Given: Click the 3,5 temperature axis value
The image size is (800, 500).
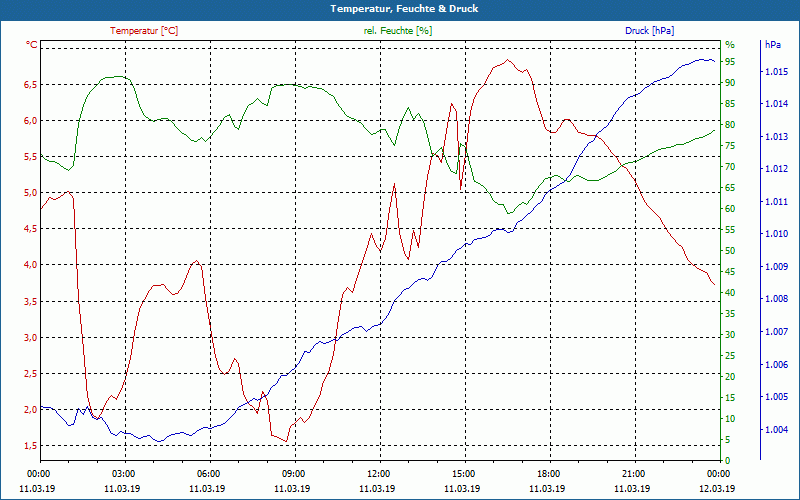Looking at the screenshot, I should [x=31, y=302].
